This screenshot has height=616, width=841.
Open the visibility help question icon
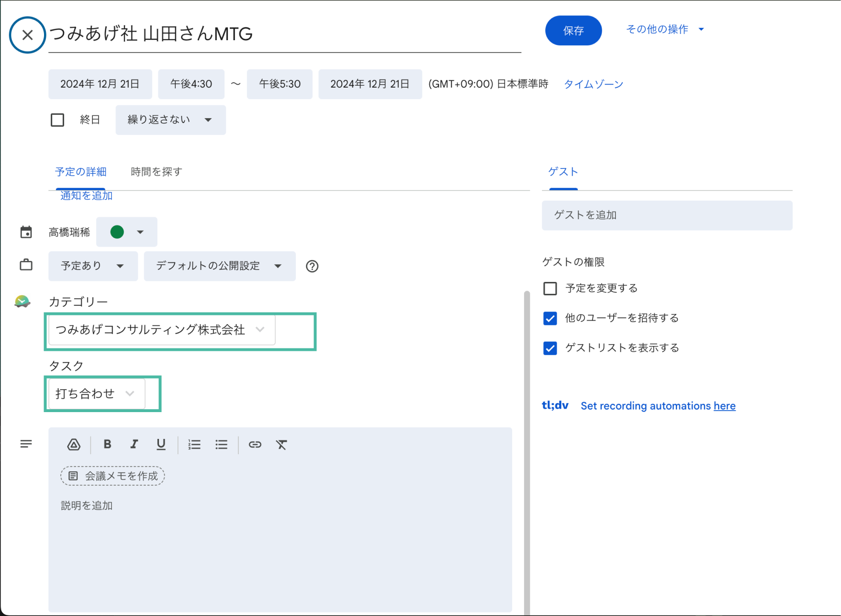pyautogui.click(x=312, y=266)
